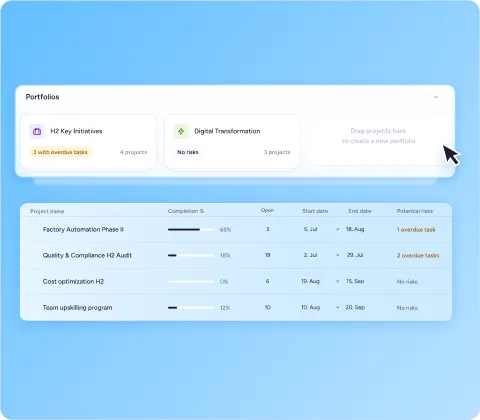Open the Digital Transformation portfolio card
This screenshot has width=480, height=420.
(232, 142)
